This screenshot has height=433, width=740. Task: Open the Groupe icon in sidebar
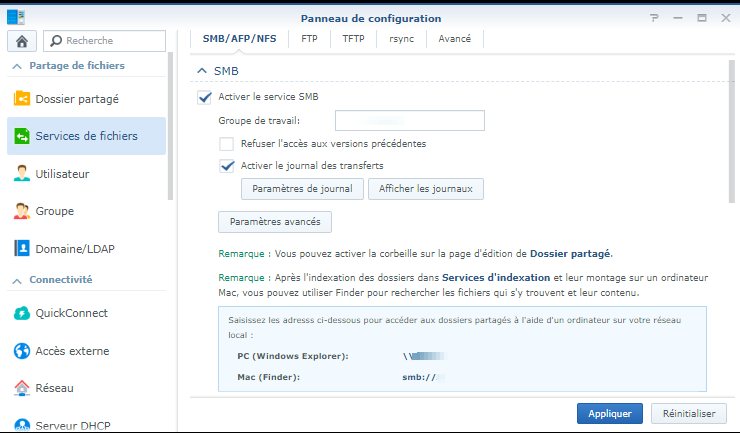click(x=21, y=211)
